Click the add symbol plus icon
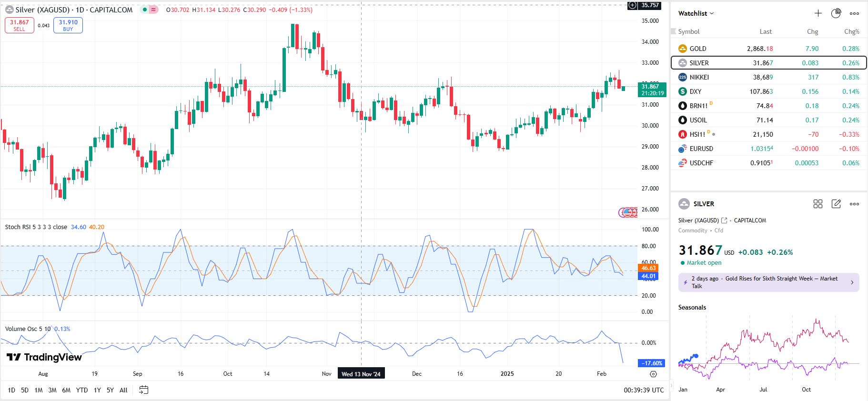This screenshot has height=401, width=868. pyautogui.click(x=818, y=13)
